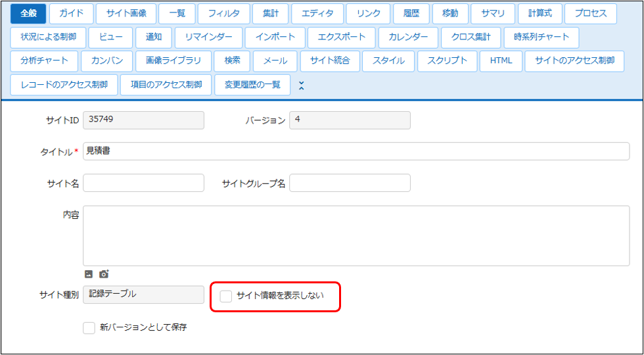Go to プロセス tab
The image size is (644, 355).
click(591, 14)
